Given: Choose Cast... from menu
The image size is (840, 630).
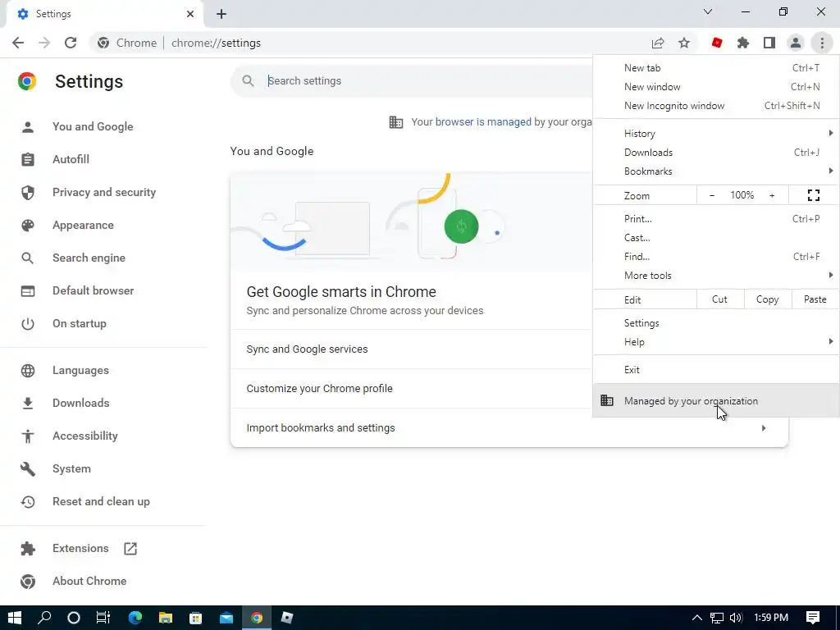Looking at the screenshot, I should click(x=716, y=238).
